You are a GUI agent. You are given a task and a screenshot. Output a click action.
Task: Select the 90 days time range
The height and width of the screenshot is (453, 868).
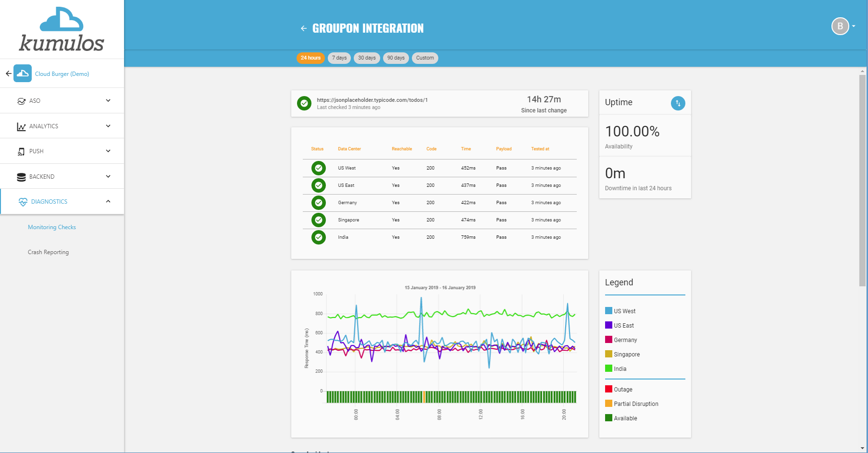point(396,58)
